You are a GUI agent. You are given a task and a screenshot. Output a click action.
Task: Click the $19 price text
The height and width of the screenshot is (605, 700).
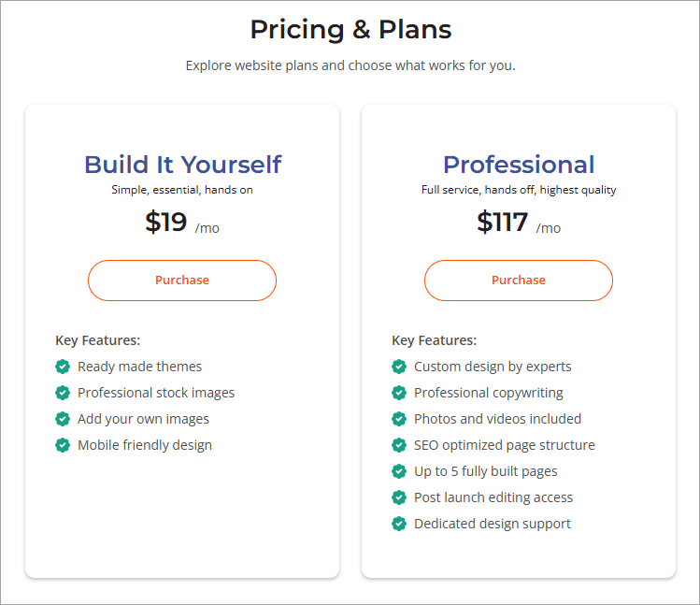pos(166,222)
